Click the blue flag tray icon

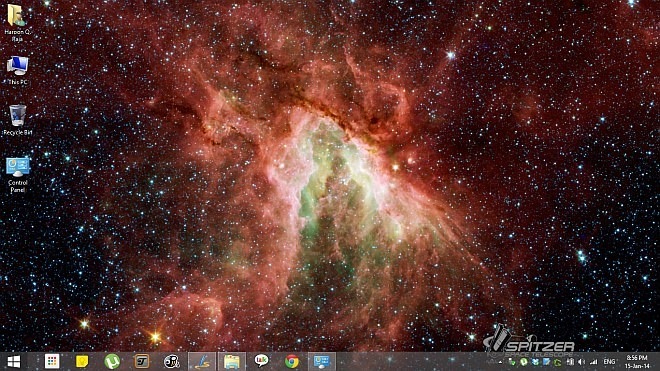(x=546, y=362)
